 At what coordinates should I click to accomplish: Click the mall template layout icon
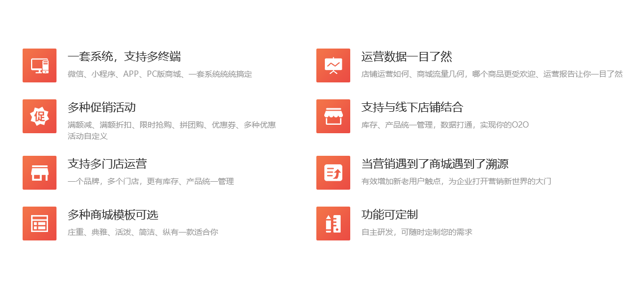pyautogui.click(x=40, y=224)
